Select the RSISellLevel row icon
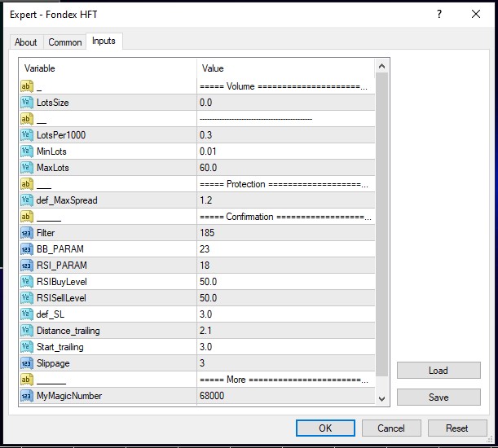 [27, 298]
